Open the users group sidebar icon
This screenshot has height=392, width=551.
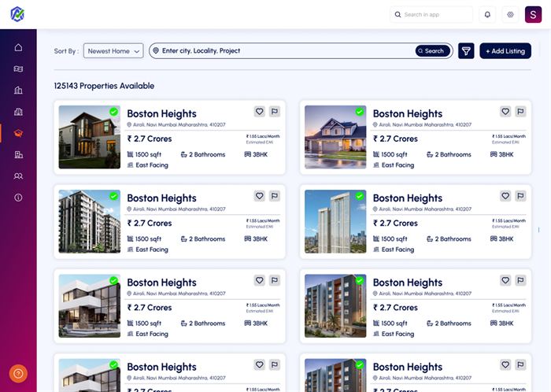18,176
